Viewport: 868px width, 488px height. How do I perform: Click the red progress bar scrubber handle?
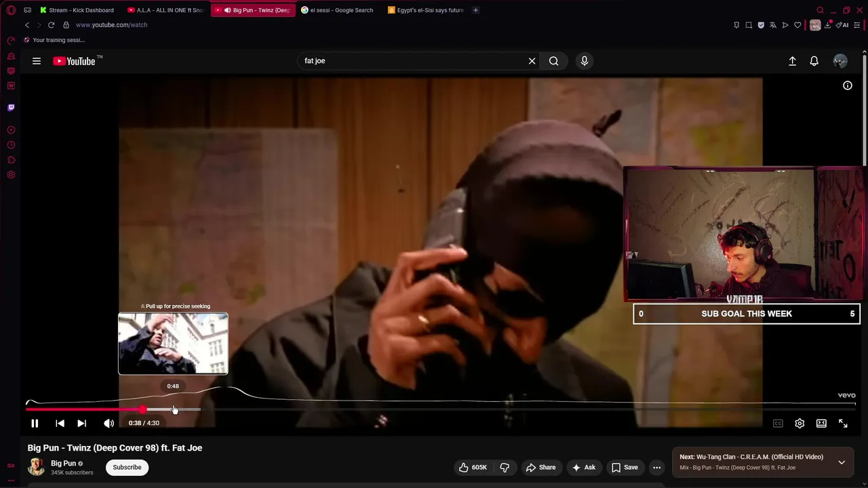(143, 409)
